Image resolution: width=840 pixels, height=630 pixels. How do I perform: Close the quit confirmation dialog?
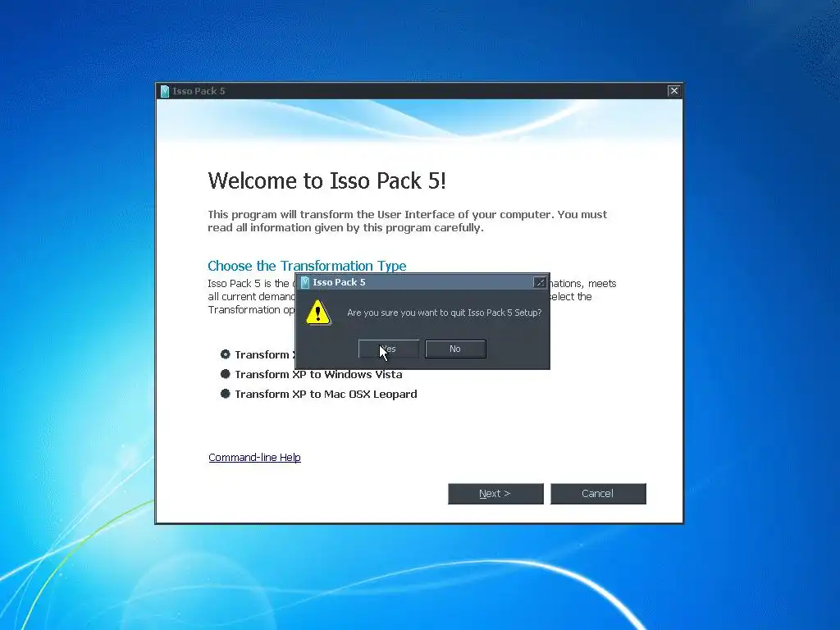click(540, 282)
